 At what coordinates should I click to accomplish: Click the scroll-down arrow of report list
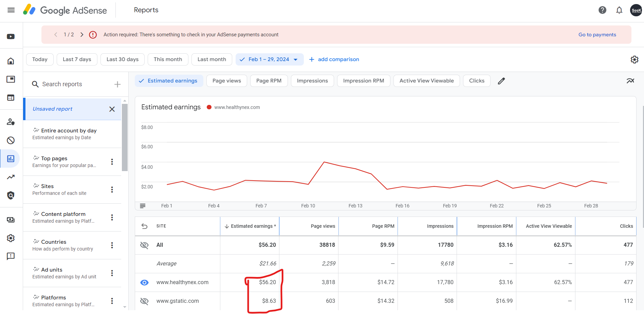coord(125,307)
